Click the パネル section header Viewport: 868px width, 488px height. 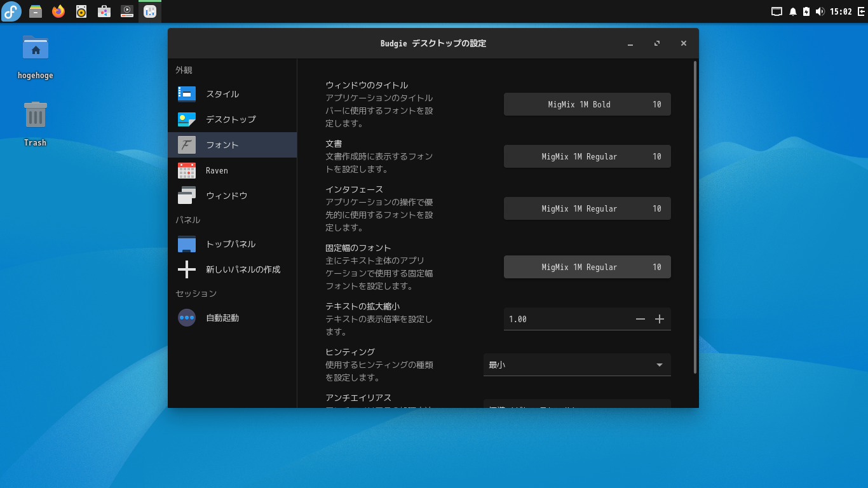(187, 220)
